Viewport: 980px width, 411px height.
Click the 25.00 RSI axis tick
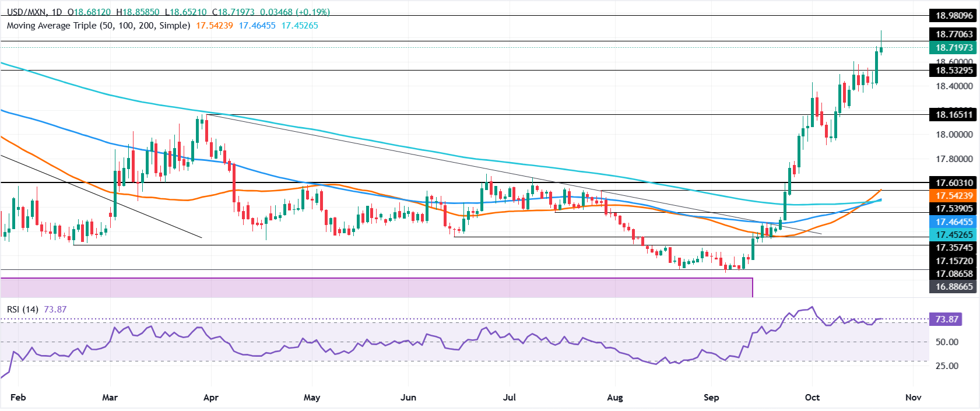(947, 366)
